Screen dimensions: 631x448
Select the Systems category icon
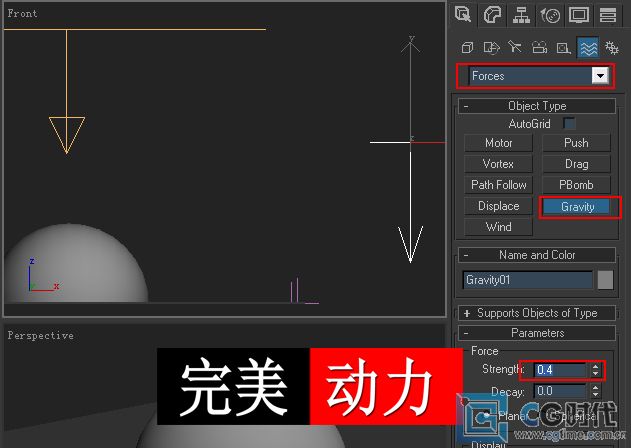pos(612,48)
